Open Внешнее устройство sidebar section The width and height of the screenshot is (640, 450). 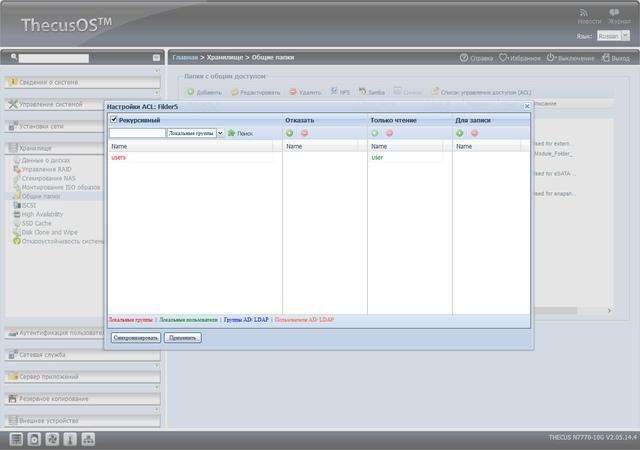(82, 421)
